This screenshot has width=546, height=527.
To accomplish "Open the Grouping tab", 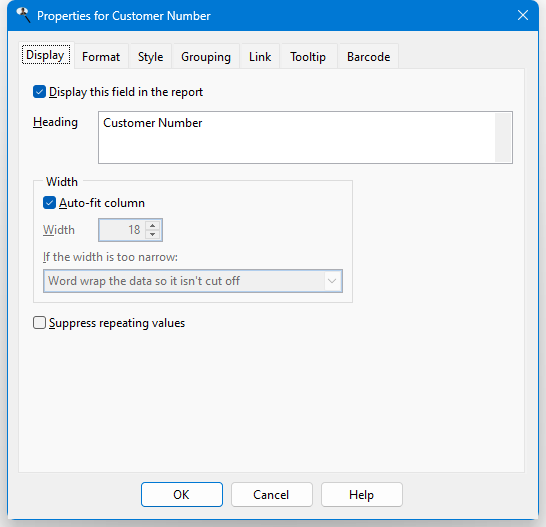I will tap(206, 56).
